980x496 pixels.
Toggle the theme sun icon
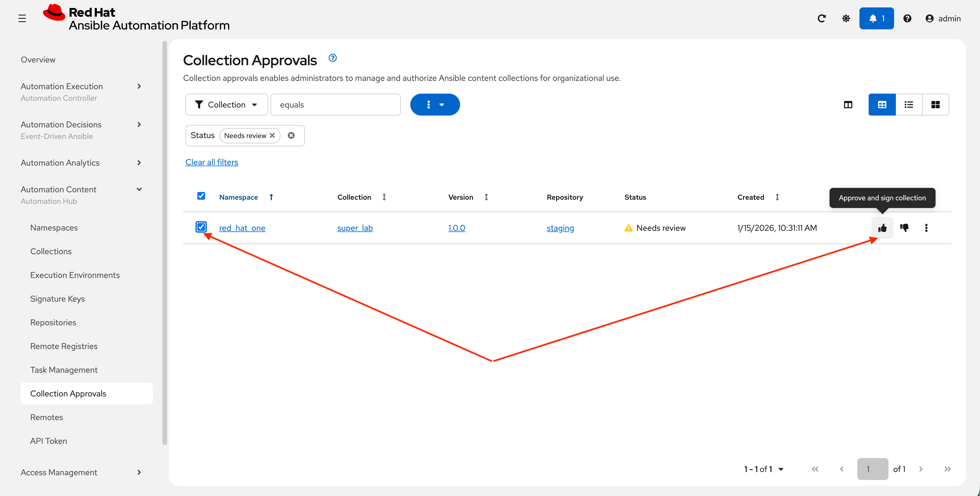point(846,18)
